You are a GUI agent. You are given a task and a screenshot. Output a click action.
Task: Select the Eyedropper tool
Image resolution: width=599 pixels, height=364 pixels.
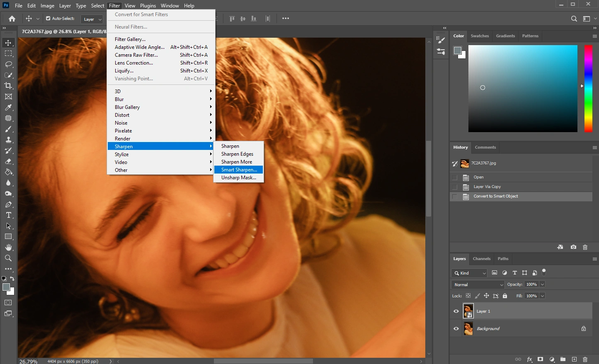8,107
